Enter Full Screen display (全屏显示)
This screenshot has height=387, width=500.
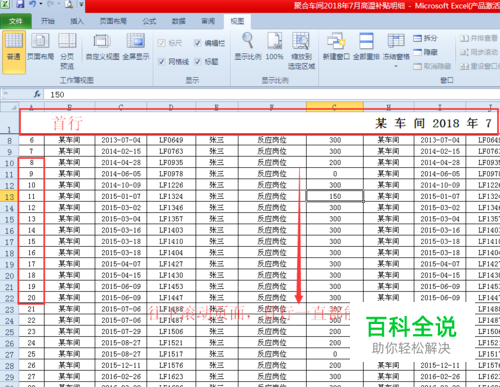[136, 47]
